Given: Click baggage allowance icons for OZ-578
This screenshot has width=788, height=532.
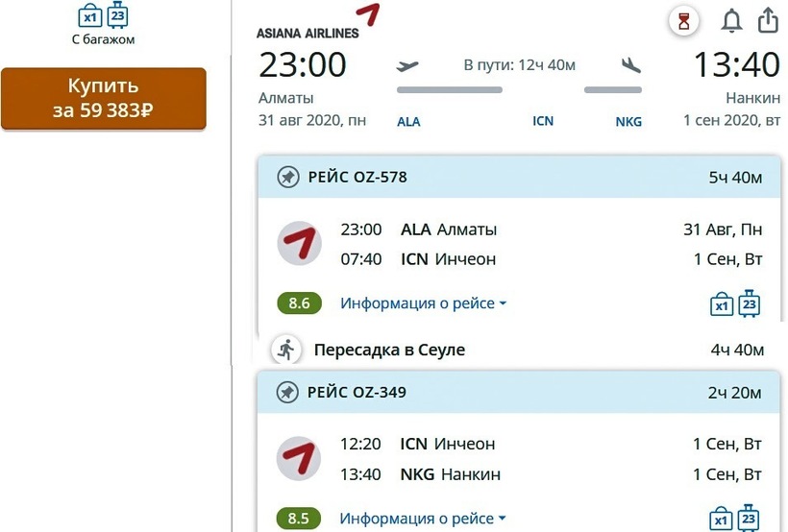Looking at the screenshot, I should click(x=735, y=303).
